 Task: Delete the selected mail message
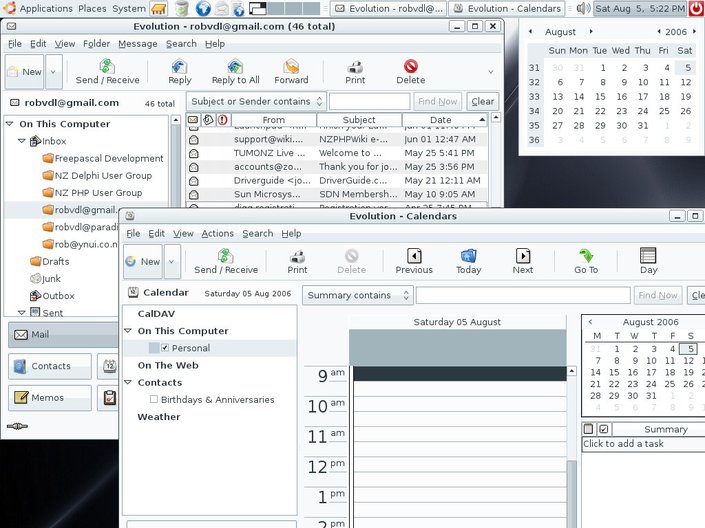click(410, 72)
